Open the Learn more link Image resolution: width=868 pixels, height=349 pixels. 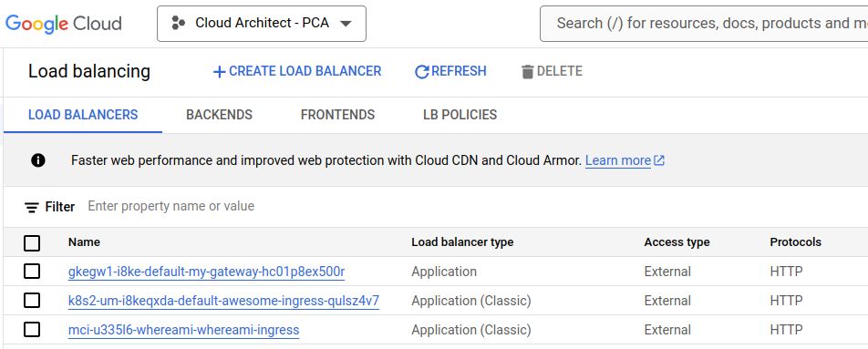pyautogui.click(x=618, y=161)
